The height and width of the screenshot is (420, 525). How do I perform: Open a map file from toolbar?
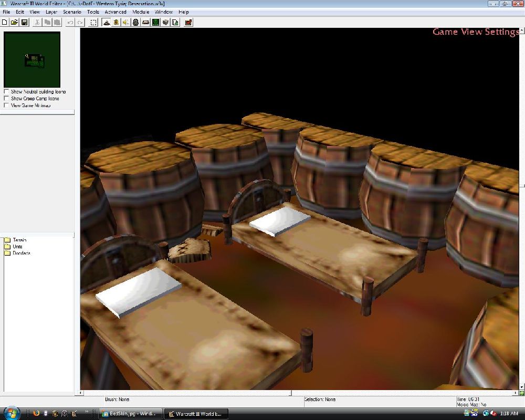[x=14, y=23]
